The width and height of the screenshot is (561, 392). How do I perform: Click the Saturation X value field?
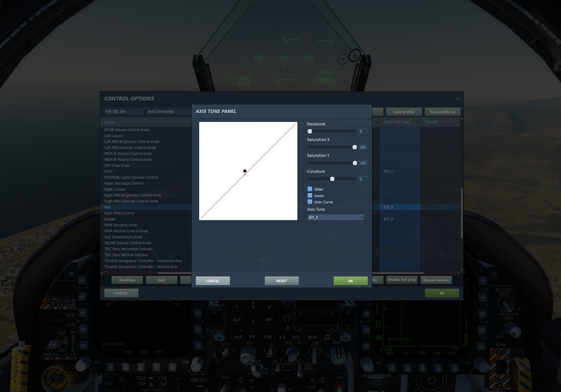click(363, 147)
